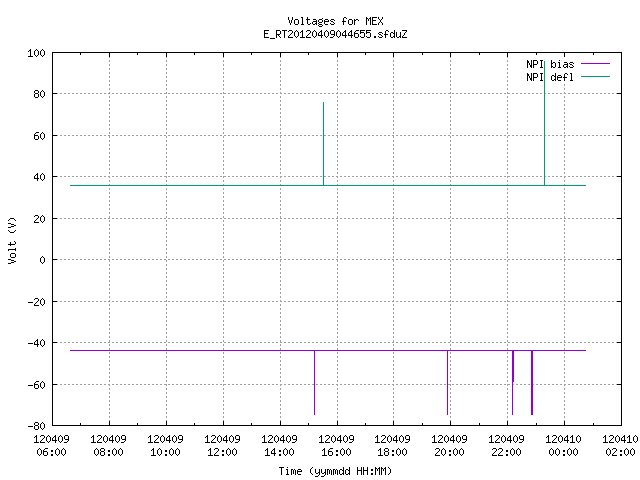Click x-axis tick label 120409 06:00
The image size is (640, 480).
(x=51, y=446)
